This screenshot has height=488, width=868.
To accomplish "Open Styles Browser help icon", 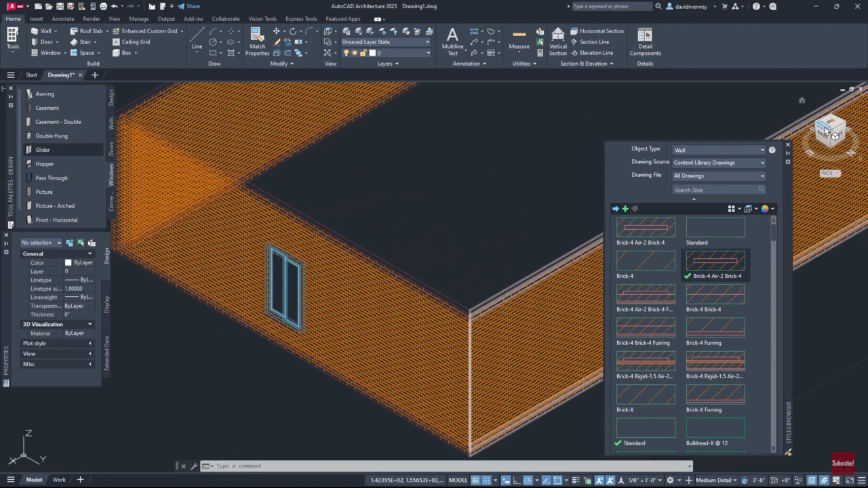I will tap(772, 150).
